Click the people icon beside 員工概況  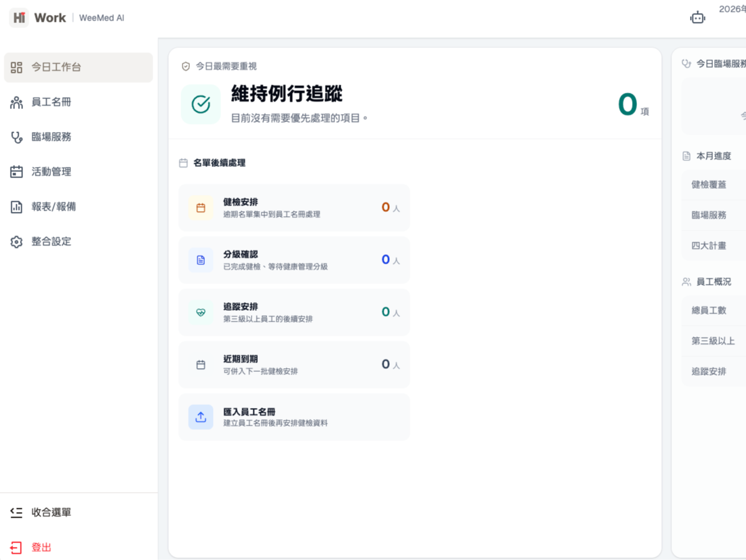click(x=686, y=282)
